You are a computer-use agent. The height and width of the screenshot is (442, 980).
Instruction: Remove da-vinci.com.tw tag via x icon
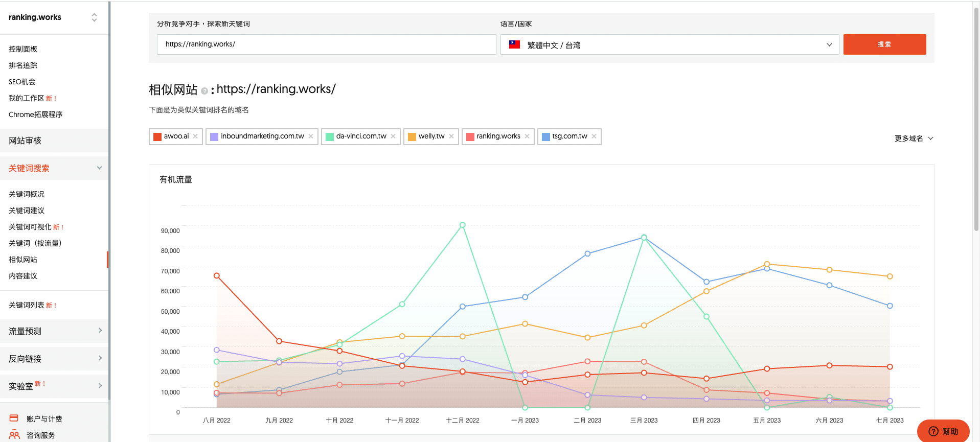tap(393, 136)
